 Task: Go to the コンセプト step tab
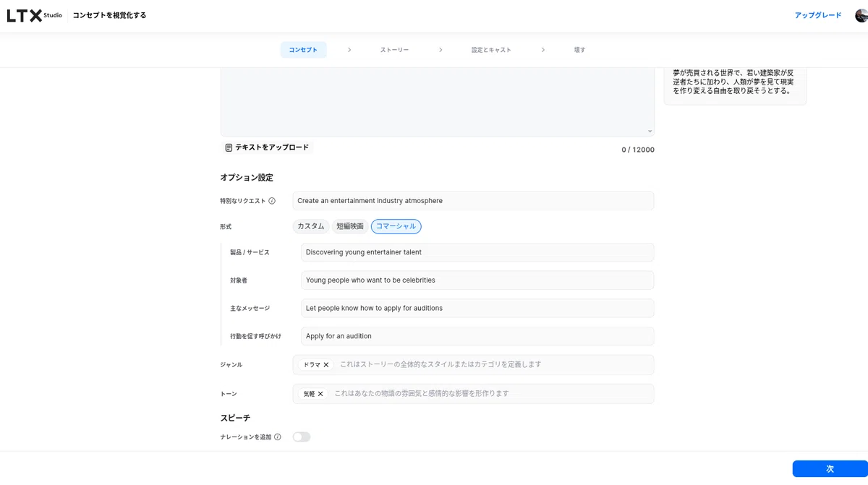click(x=303, y=50)
